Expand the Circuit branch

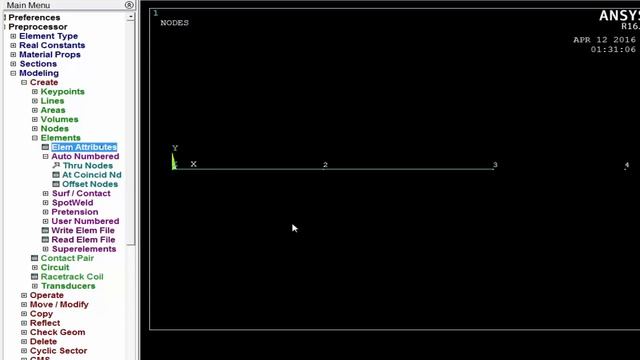(35, 267)
